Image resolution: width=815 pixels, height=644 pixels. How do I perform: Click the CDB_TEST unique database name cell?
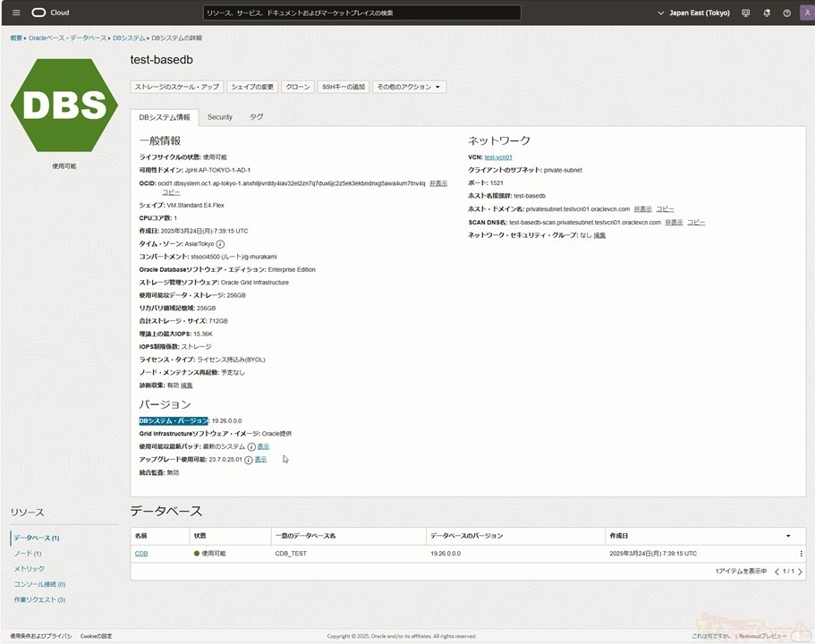[291, 554]
